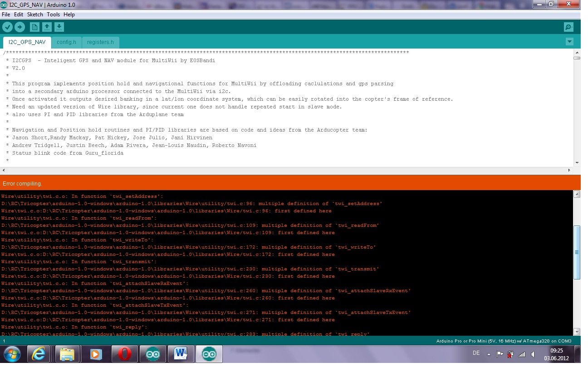
Task: Click the Upload arrow icon
Action: 20,27
